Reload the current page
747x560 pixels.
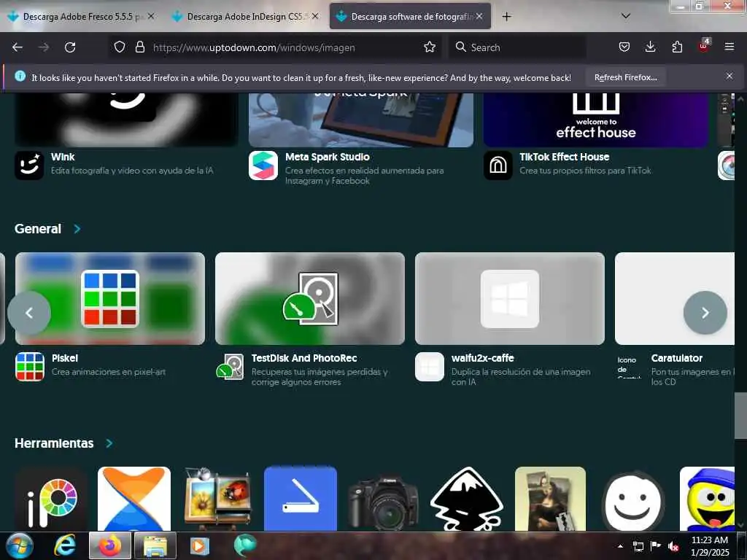tap(70, 47)
